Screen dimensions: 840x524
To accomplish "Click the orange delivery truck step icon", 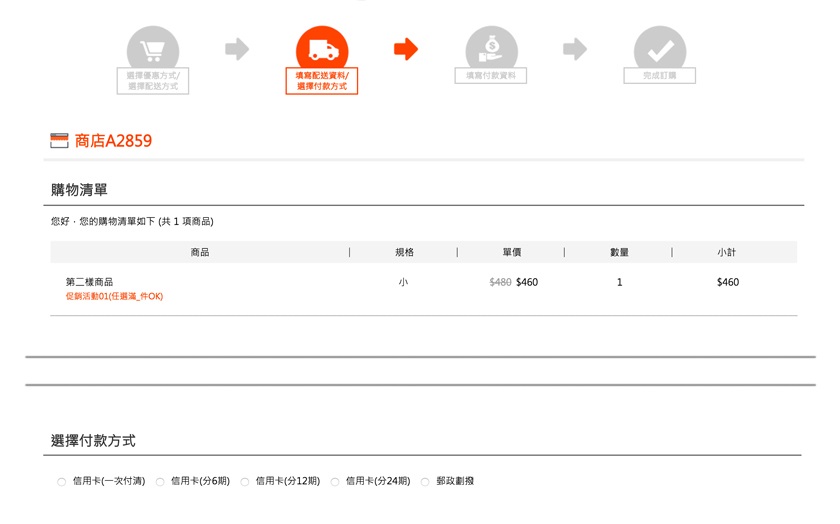I will click(x=322, y=49).
